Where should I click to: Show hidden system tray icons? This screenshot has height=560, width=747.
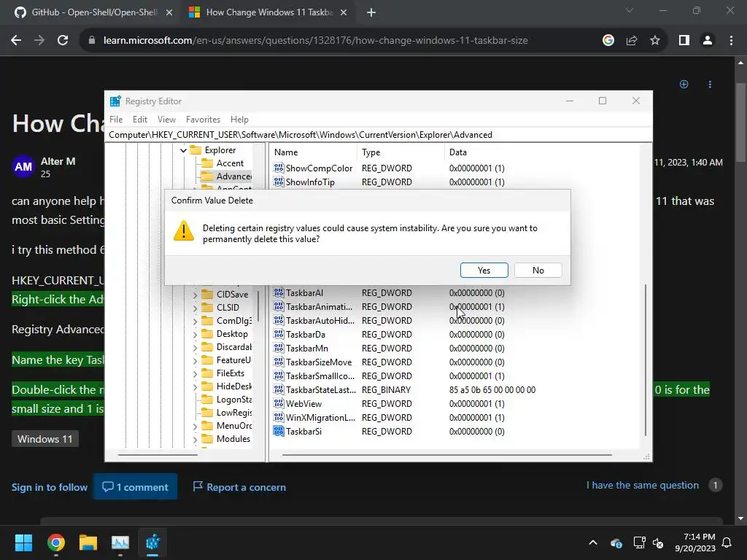(x=593, y=542)
